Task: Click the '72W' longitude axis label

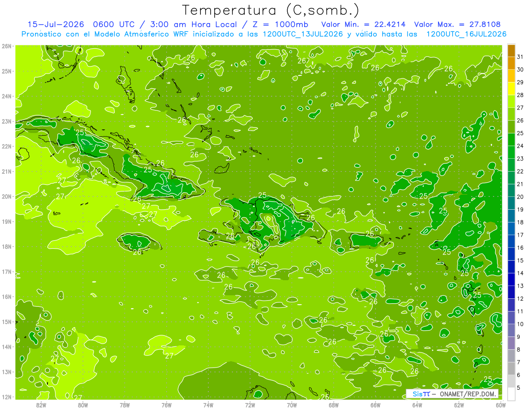Action: (x=250, y=405)
